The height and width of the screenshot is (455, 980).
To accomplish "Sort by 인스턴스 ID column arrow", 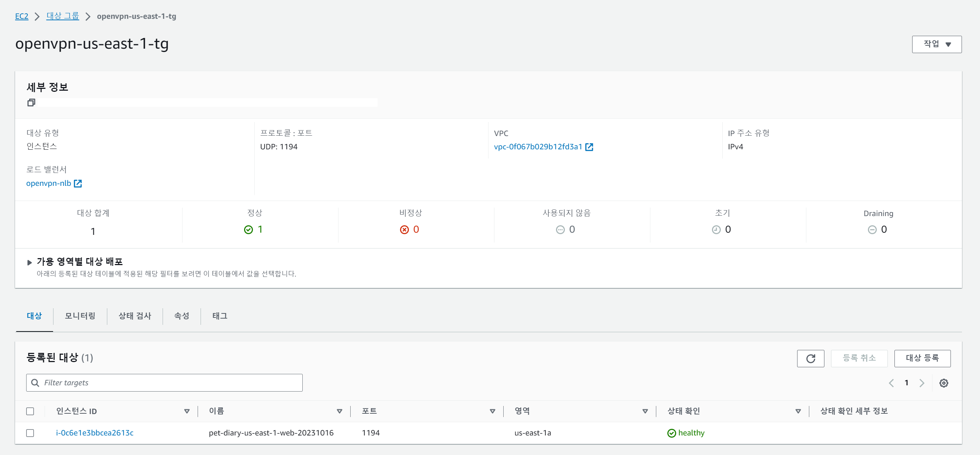I will click(x=187, y=411).
